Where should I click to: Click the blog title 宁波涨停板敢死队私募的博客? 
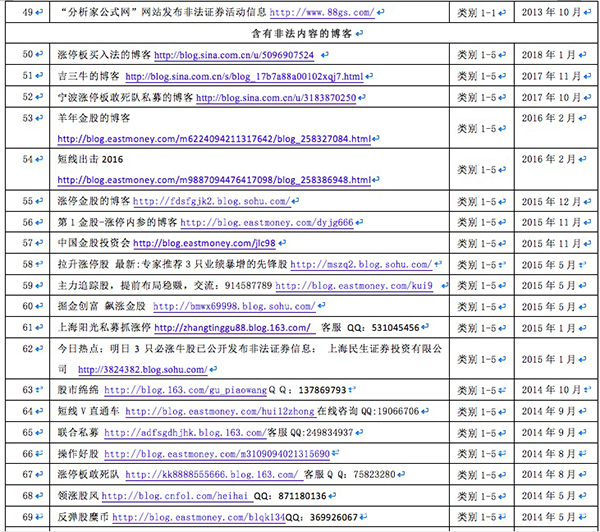click(x=125, y=98)
